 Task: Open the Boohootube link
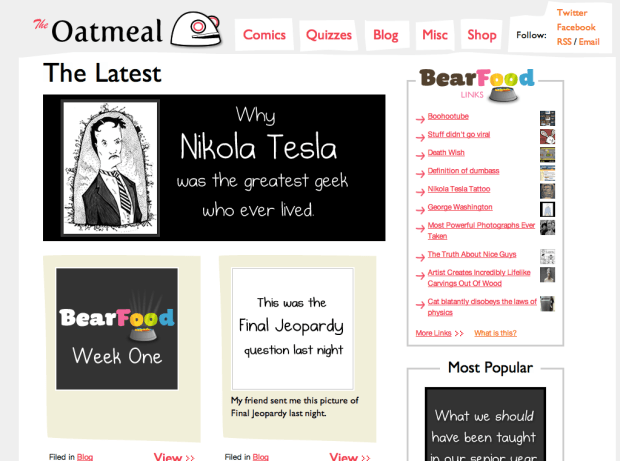click(449, 118)
